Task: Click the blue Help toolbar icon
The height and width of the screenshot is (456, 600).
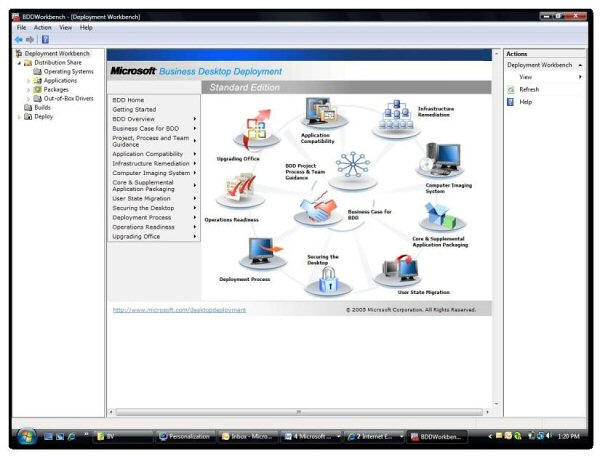Action: [45, 39]
